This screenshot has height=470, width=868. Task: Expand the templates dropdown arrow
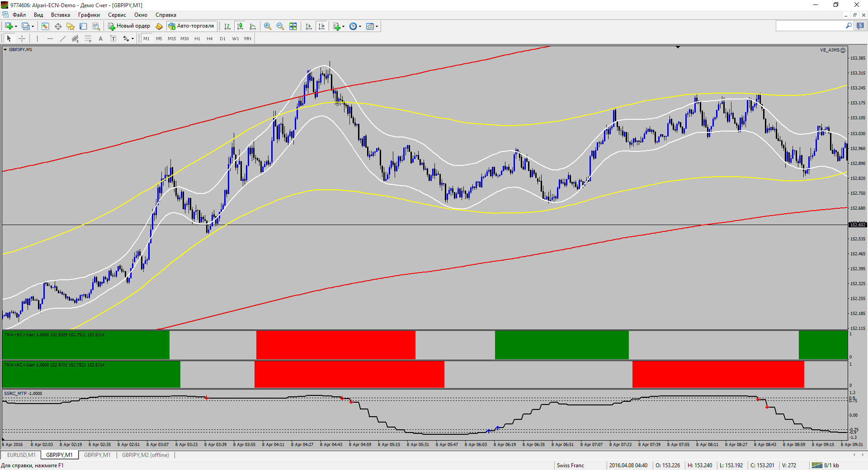(x=377, y=26)
